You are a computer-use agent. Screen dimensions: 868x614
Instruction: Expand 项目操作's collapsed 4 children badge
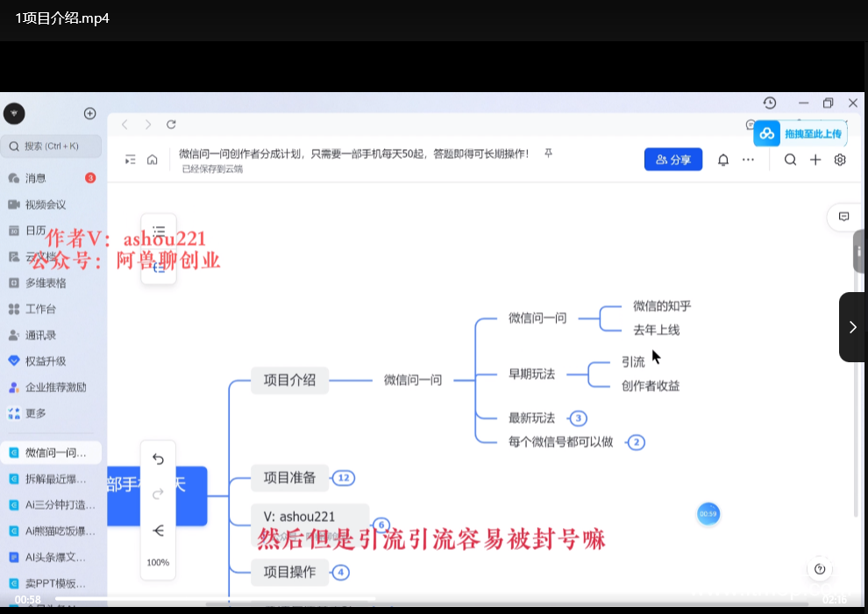[x=340, y=573]
